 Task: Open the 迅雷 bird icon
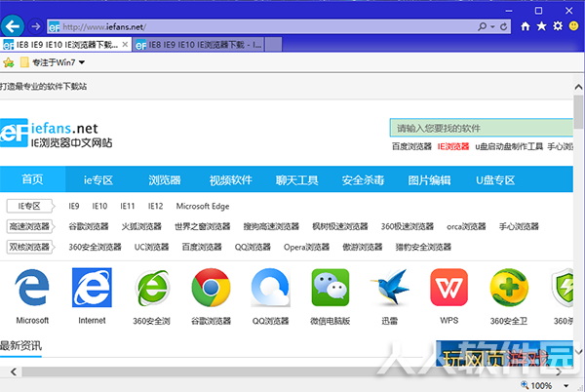coord(390,288)
